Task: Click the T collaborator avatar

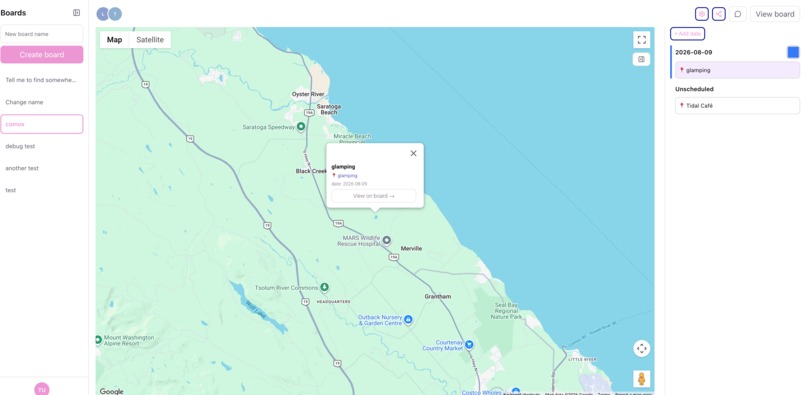Action: click(x=116, y=14)
